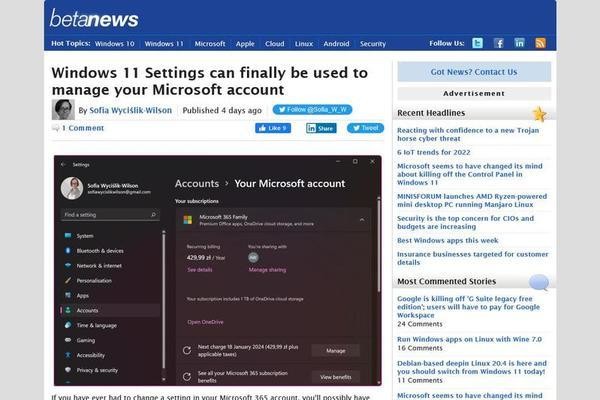Open the Microsoft hot topic

(x=210, y=44)
